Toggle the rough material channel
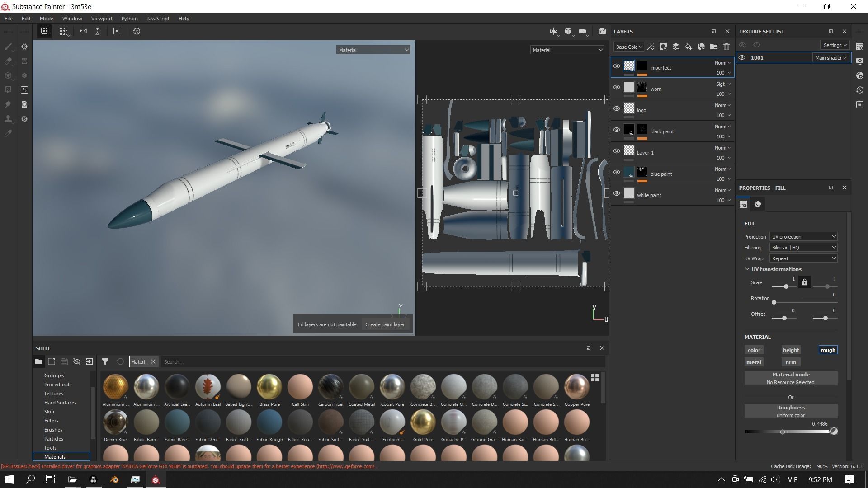Screen dimensions: 868x488 (827, 350)
